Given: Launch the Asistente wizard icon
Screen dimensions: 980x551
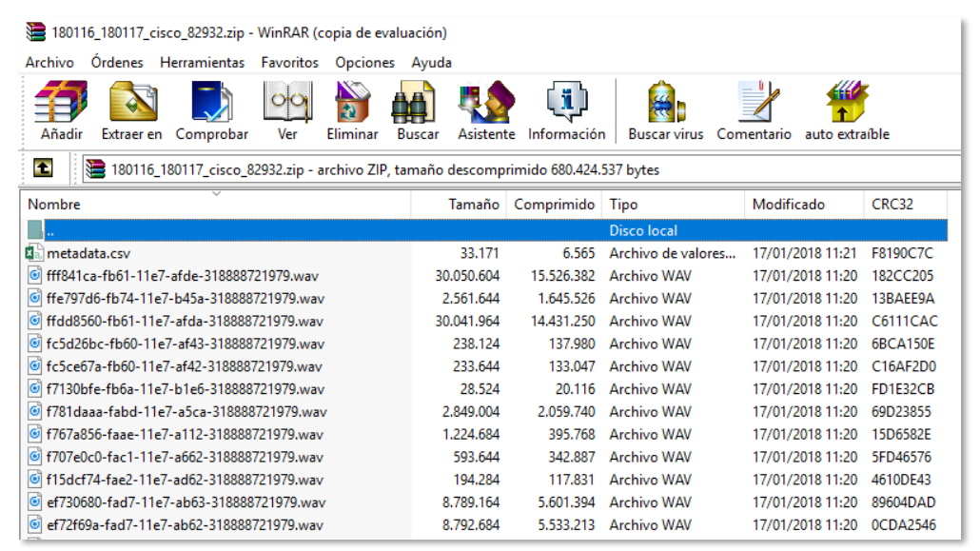Looking at the screenshot, I should 486,110.
